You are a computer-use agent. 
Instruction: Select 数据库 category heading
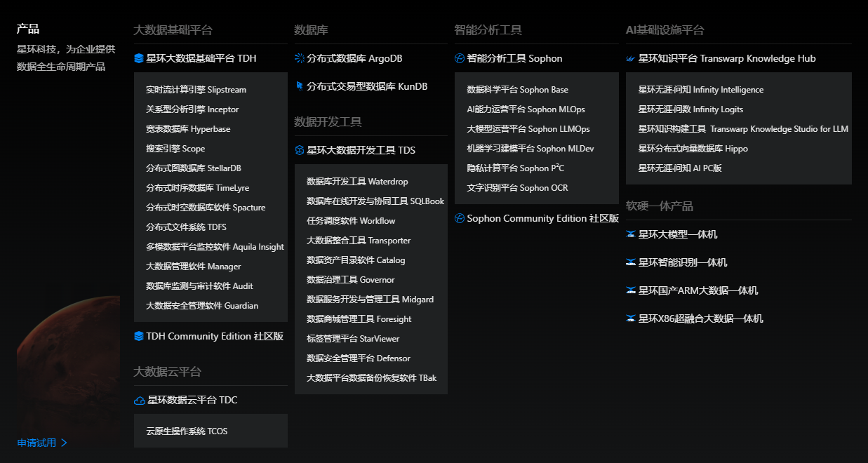[311, 30]
